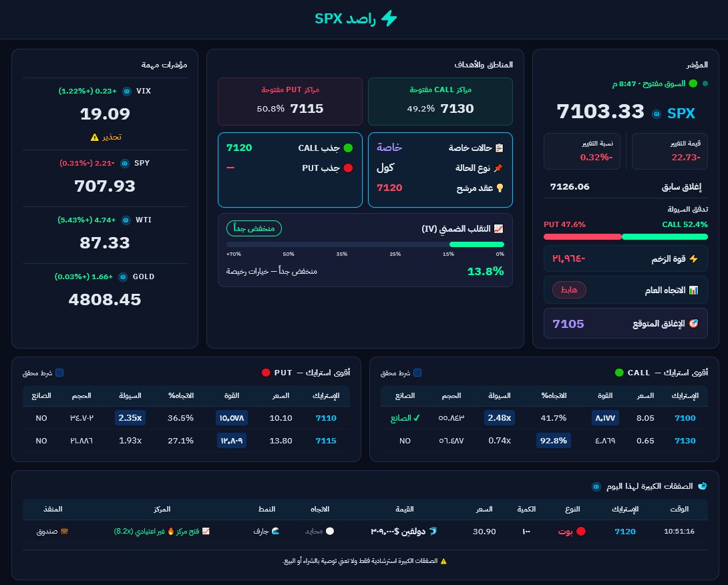
Task: Toggle condition-met checkbox in PUT strikes panel
Action: (x=59, y=373)
